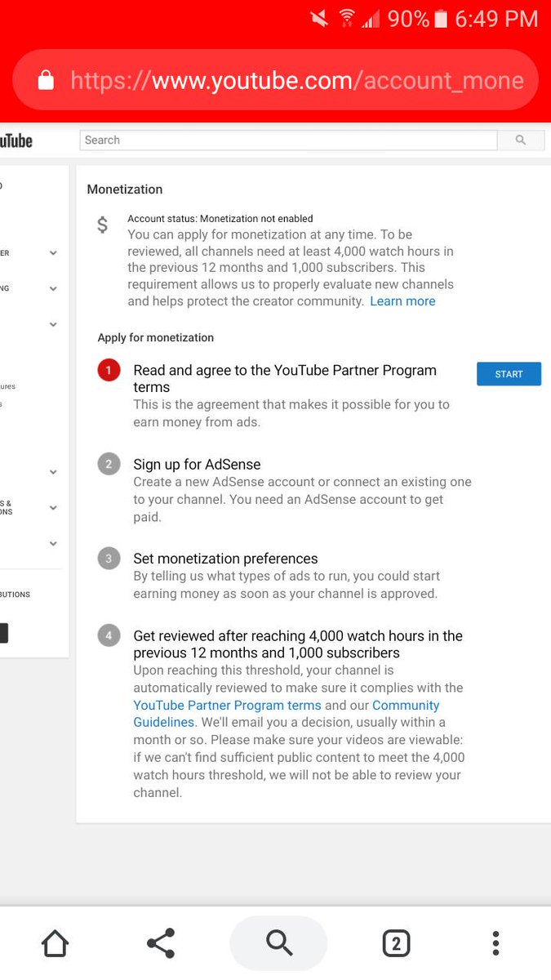Viewport: 551px width, 980px height.
Task: Click the YouTube logo
Action: 16,140
